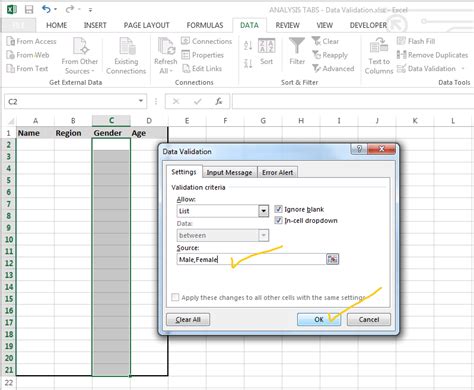Select row 10 header
Screen dimensions: 474x390
9,239
